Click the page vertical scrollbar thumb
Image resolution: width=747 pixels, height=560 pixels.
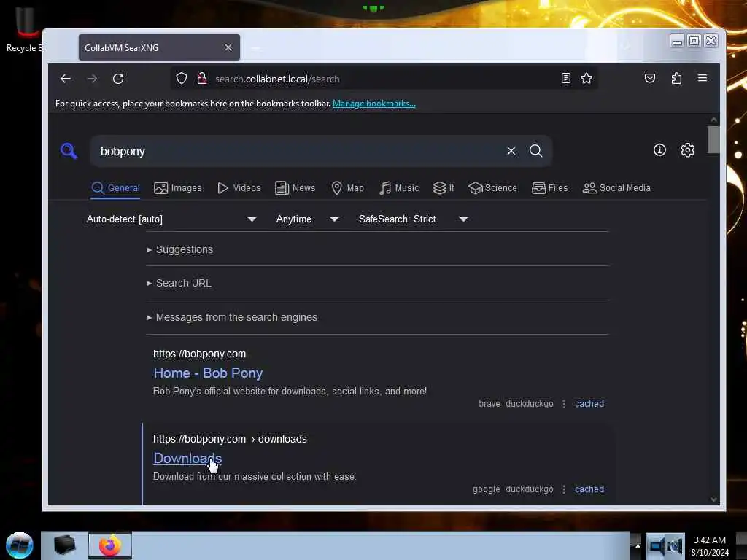(713, 139)
